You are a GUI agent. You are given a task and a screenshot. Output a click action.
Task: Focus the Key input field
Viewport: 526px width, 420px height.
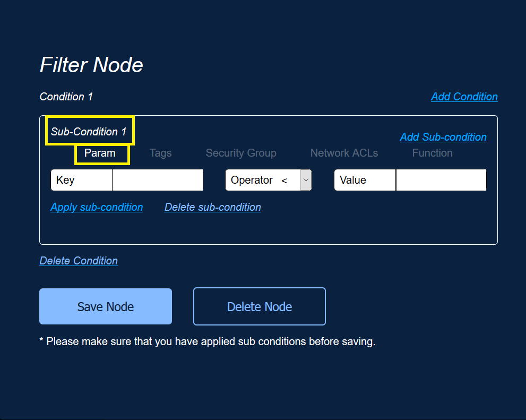157,180
